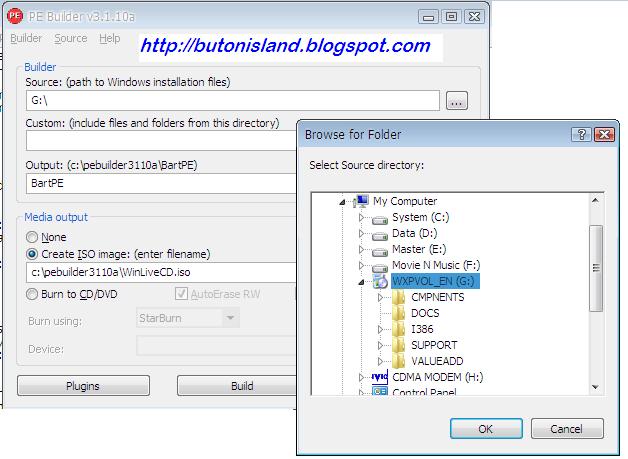Click the WXPVOL_EN (G:) CD drive icon
Screen dimensions: 628x459
(380, 281)
